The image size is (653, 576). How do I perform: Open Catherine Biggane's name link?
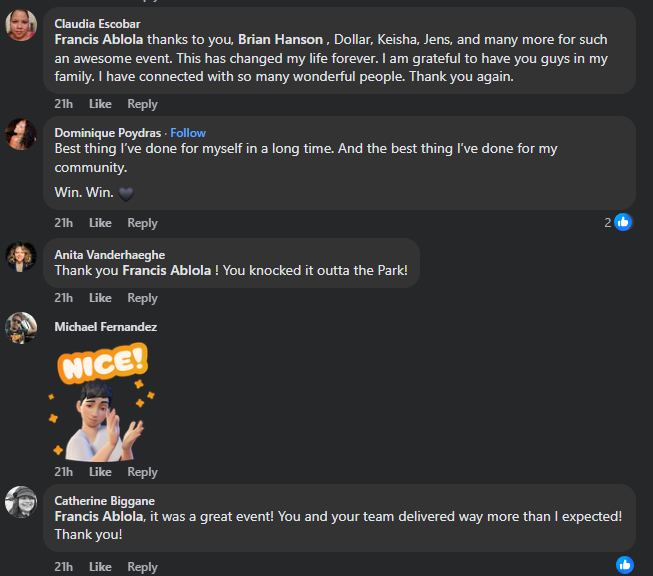[104, 501]
